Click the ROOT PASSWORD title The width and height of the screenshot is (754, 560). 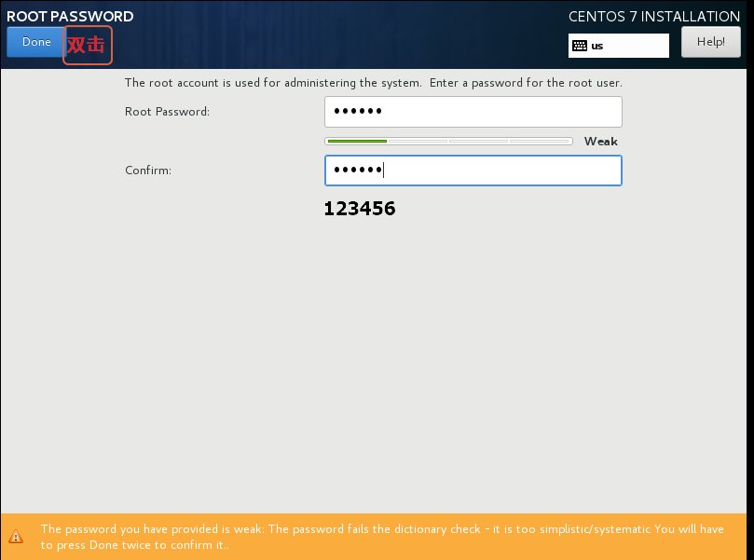(x=70, y=17)
